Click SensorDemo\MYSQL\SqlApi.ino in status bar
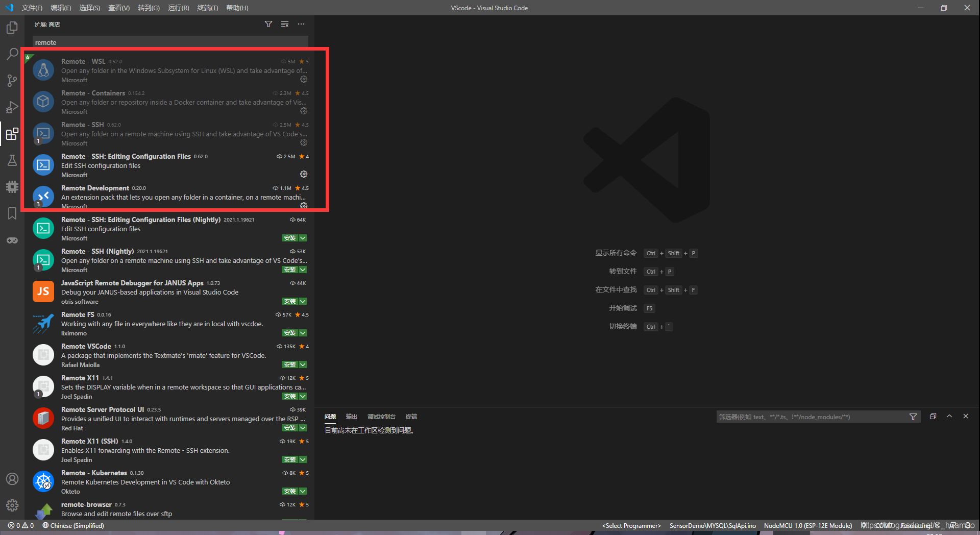Viewport: 980px width, 535px height. [713, 525]
